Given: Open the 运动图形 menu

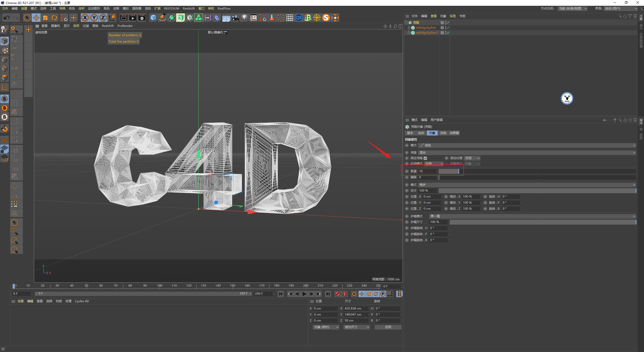Looking at the screenshot, I should [94, 9].
